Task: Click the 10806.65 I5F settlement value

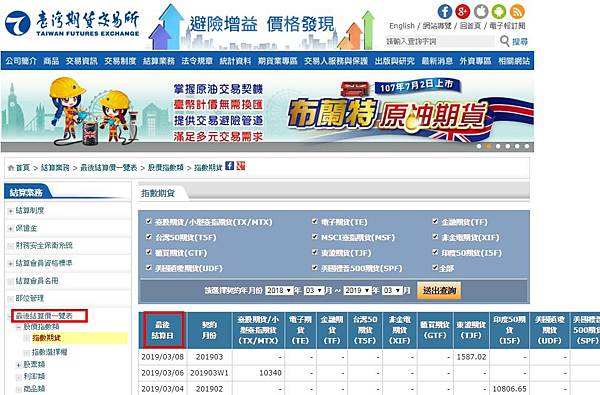Action: click(510, 388)
